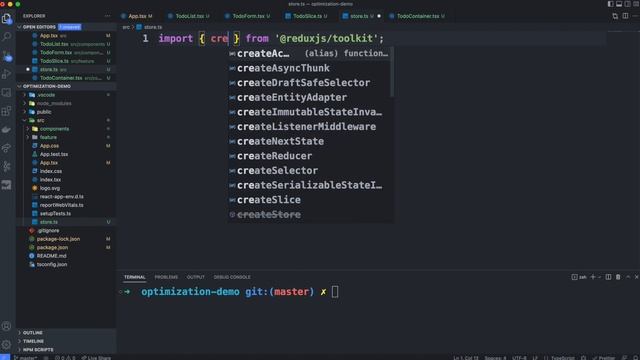Click the UTF-8 encoding status item
The image size is (640, 360).
[x=519, y=358]
